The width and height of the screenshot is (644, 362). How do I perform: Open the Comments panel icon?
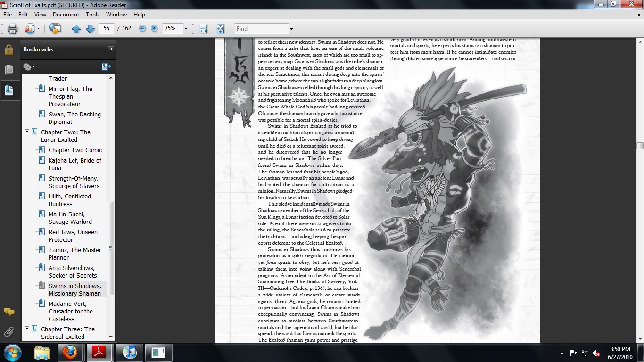pyautogui.click(x=9, y=312)
